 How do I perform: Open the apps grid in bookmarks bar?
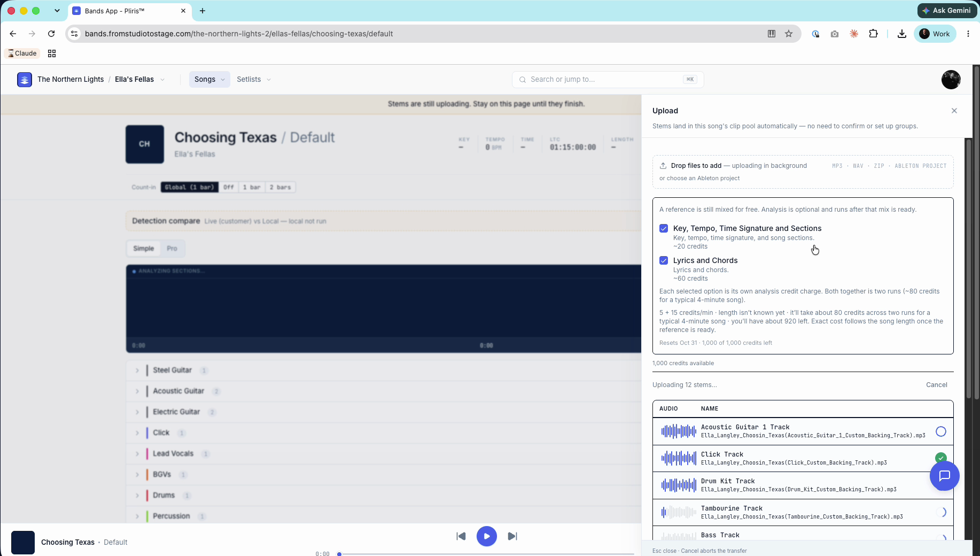(x=52, y=53)
